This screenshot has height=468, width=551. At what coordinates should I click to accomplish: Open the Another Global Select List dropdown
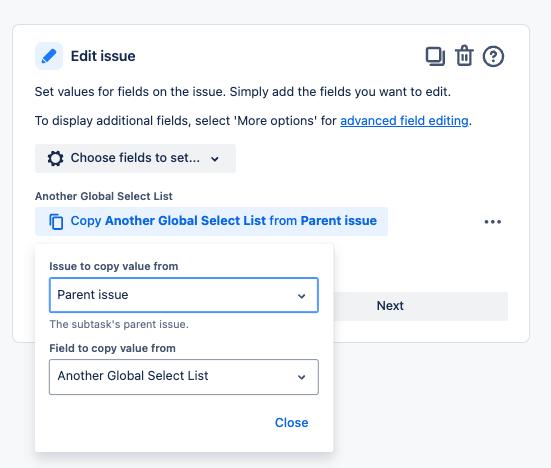184,377
